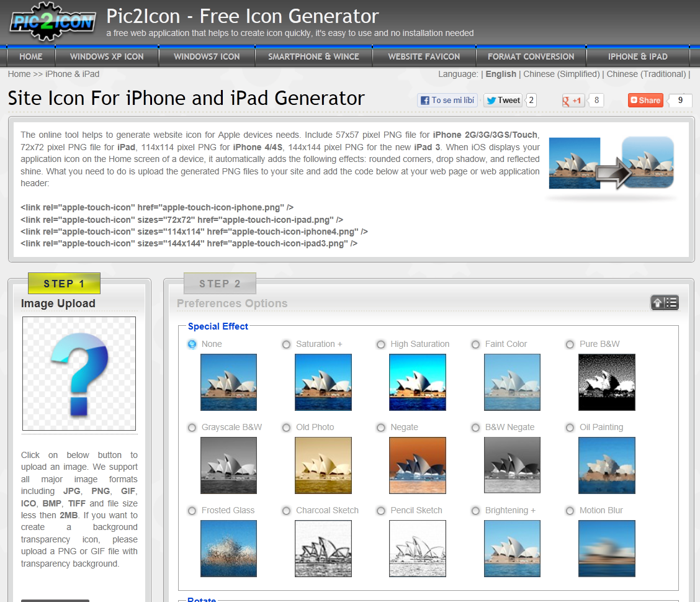Open the iPhone & iPad menu tab
Screen dimensions: 700x602
pyautogui.click(x=637, y=56)
